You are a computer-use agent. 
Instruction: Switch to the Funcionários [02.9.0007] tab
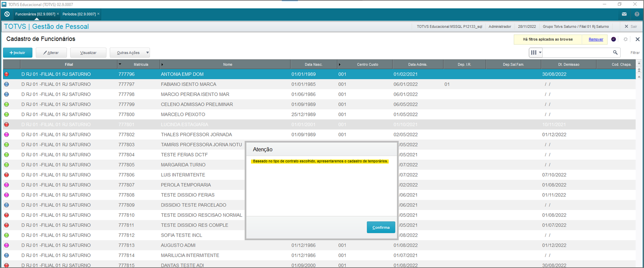[35, 14]
